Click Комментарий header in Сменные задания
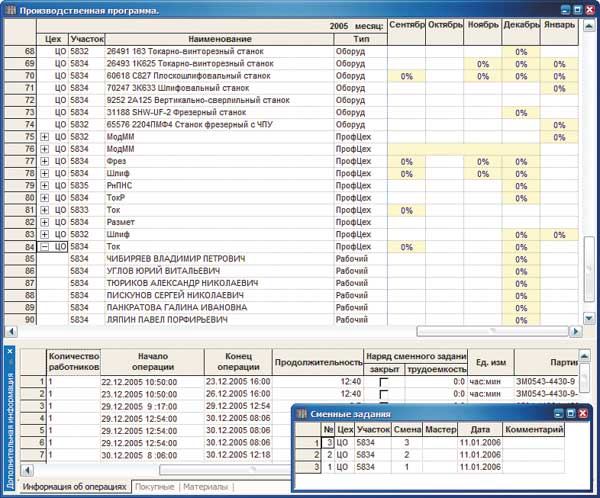 click(534, 429)
